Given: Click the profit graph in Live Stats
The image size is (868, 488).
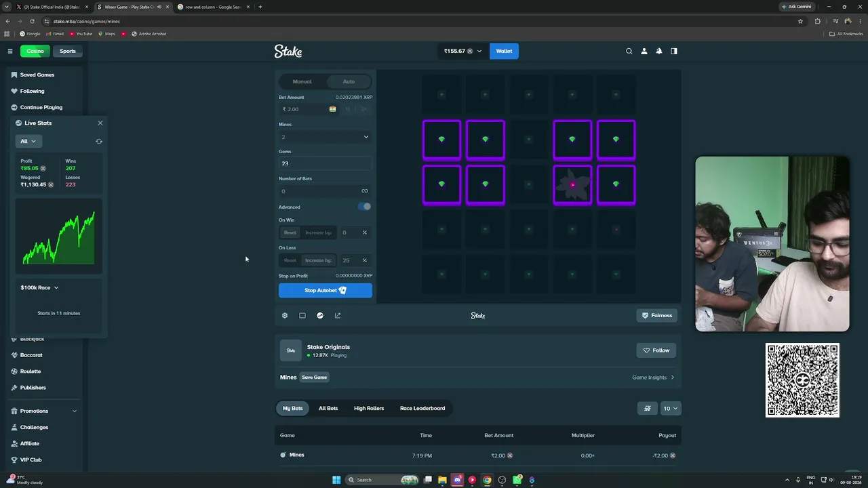Looking at the screenshot, I should pyautogui.click(x=59, y=235).
